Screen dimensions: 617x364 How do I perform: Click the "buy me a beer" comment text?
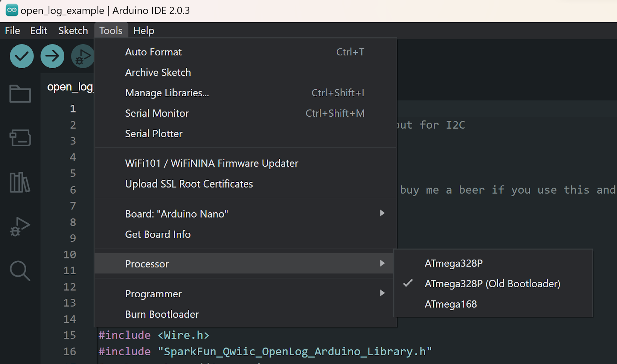[442, 190]
